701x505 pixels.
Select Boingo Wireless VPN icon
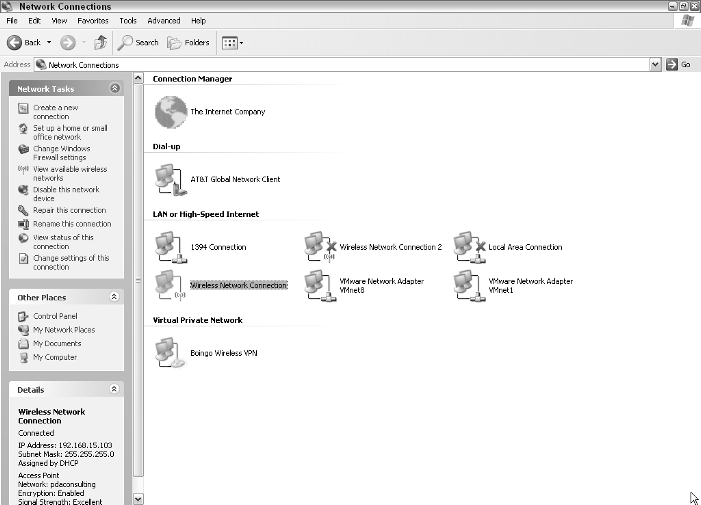click(x=171, y=353)
